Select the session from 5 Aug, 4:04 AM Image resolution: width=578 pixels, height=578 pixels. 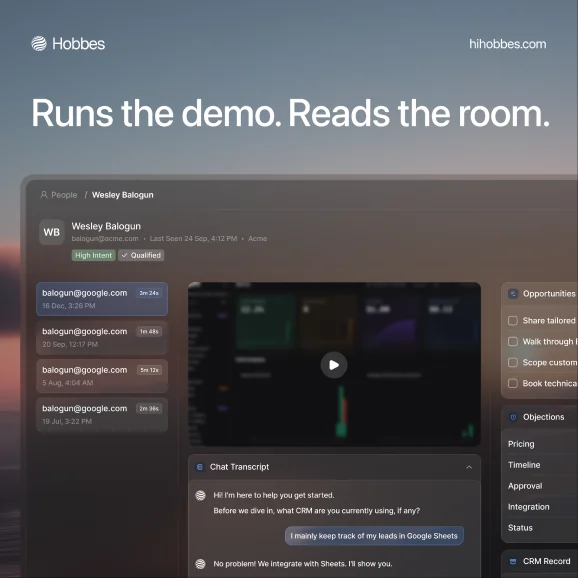pos(102,376)
